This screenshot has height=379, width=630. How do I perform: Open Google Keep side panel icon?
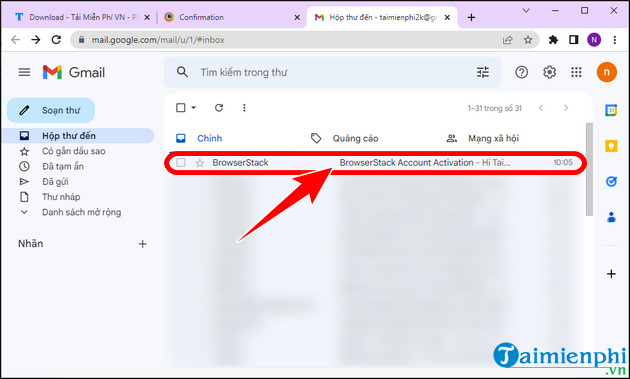point(611,145)
